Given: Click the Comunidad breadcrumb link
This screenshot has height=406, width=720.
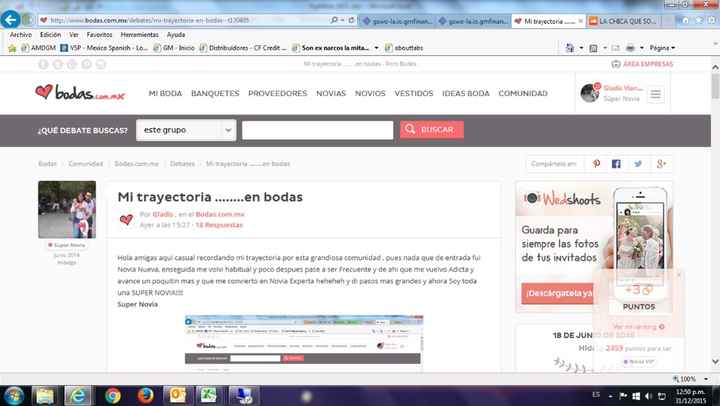Looking at the screenshot, I should click(x=85, y=164).
